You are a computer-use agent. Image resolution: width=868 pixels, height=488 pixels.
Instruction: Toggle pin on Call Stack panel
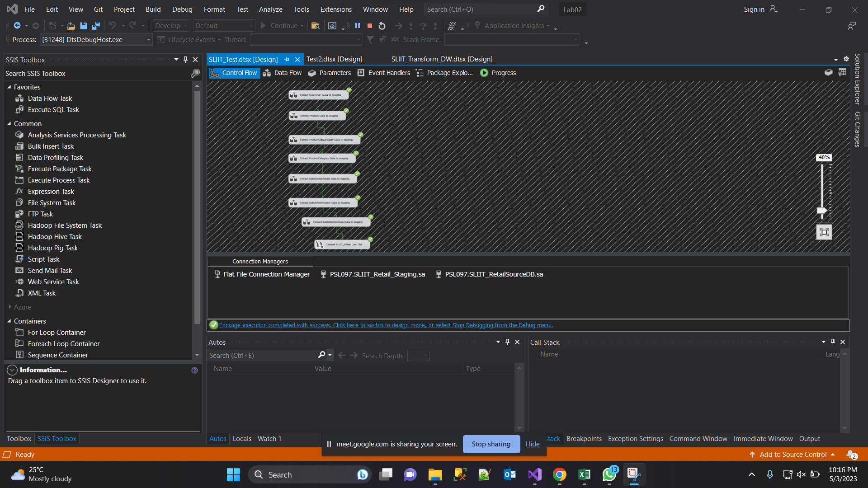point(833,342)
